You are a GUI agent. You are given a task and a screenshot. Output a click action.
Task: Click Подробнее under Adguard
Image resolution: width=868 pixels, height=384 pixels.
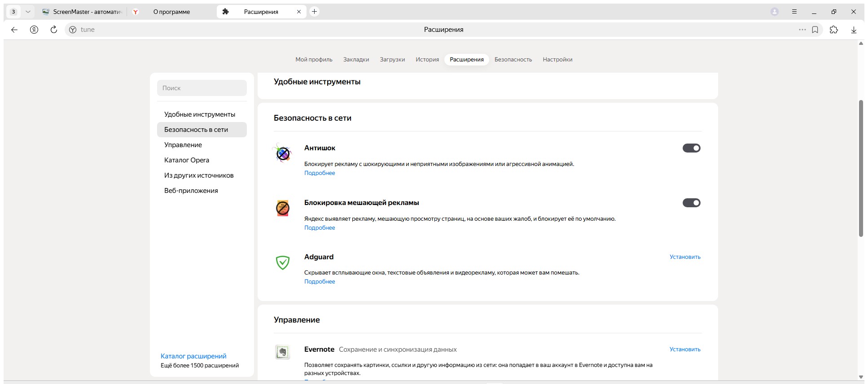320,282
